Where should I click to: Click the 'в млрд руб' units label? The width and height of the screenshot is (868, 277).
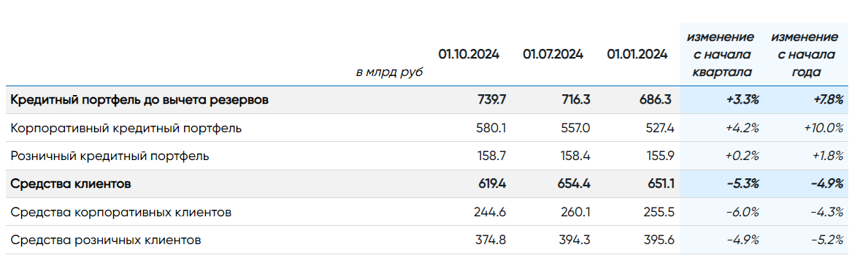389,72
